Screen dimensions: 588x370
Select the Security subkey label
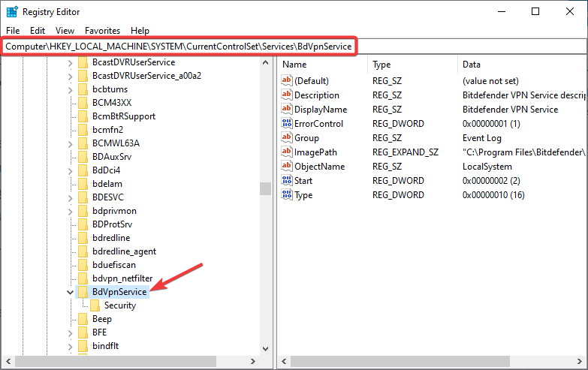click(x=120, y=305)
